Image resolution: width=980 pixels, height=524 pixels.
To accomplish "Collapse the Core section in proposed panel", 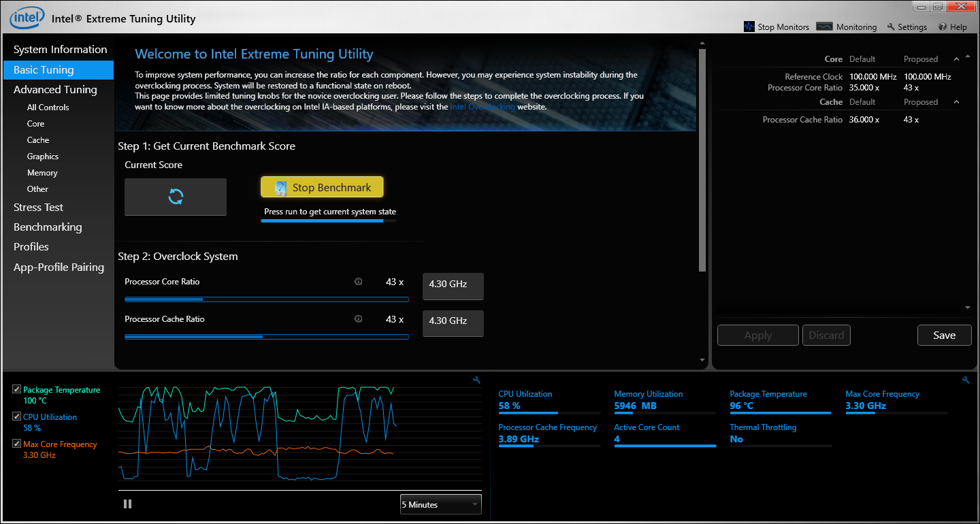I will pos(956,59).
